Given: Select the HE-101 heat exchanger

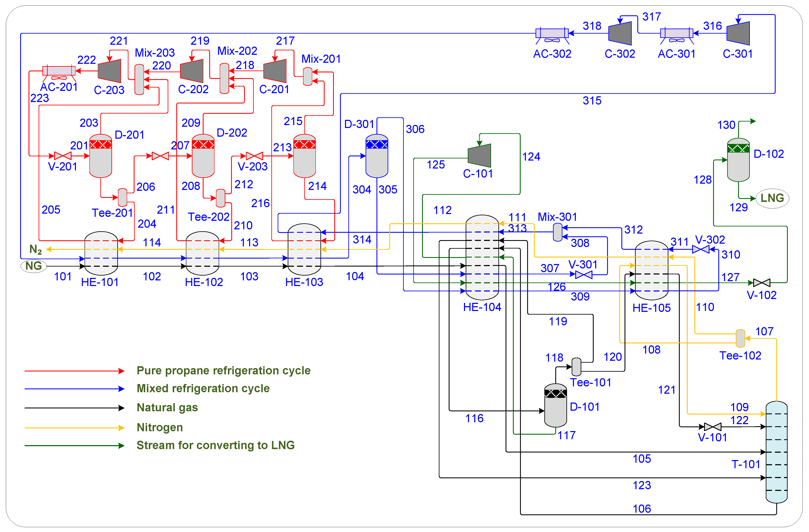Looking at the screenshot, I should coord(101,254).
